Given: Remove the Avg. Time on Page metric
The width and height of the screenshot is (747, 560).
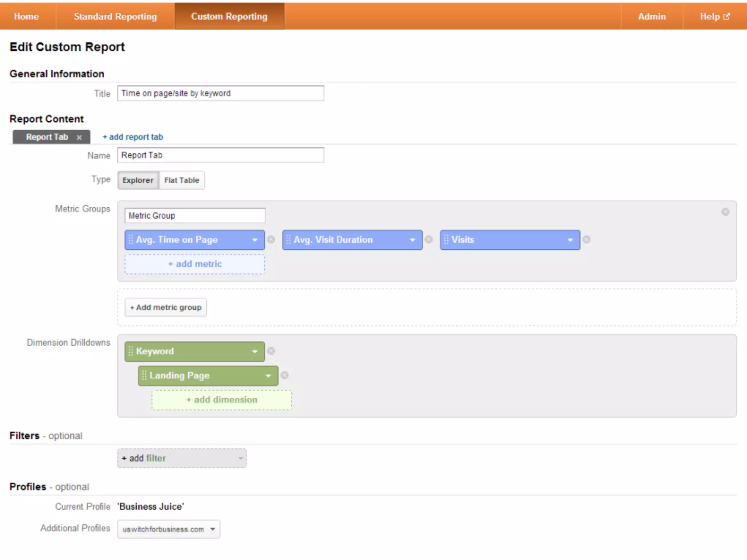Looking at the screenshot, I should (x=271, y=240).
